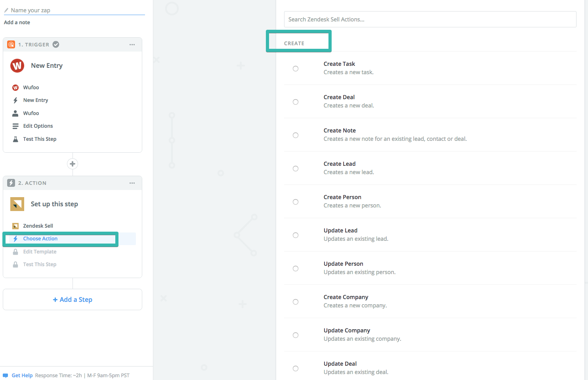Image resolution: width=588 pixels, height=380 pixels.
Task: Click Add a note link
Action: 17,23
